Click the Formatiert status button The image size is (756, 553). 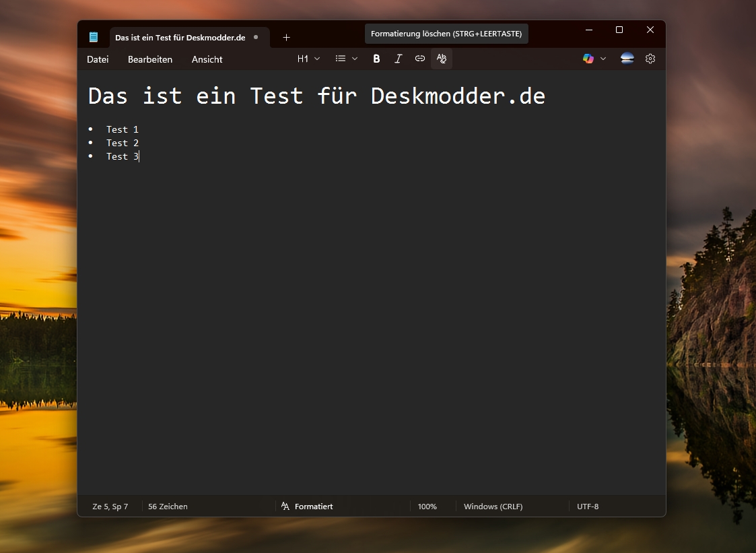coord(307,507)
